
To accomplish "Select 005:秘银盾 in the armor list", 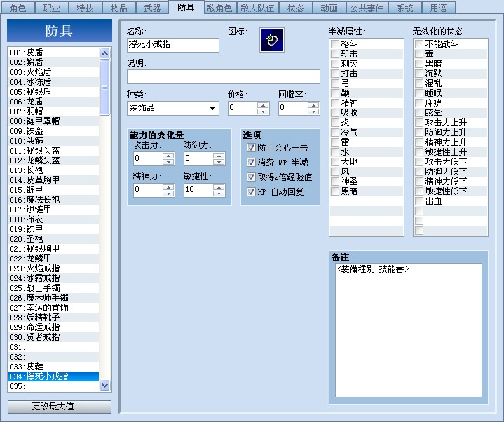I will click(x=54, y=92).
